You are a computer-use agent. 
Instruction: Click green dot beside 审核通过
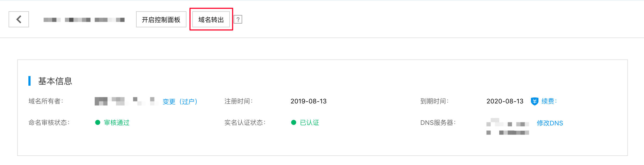98,122
